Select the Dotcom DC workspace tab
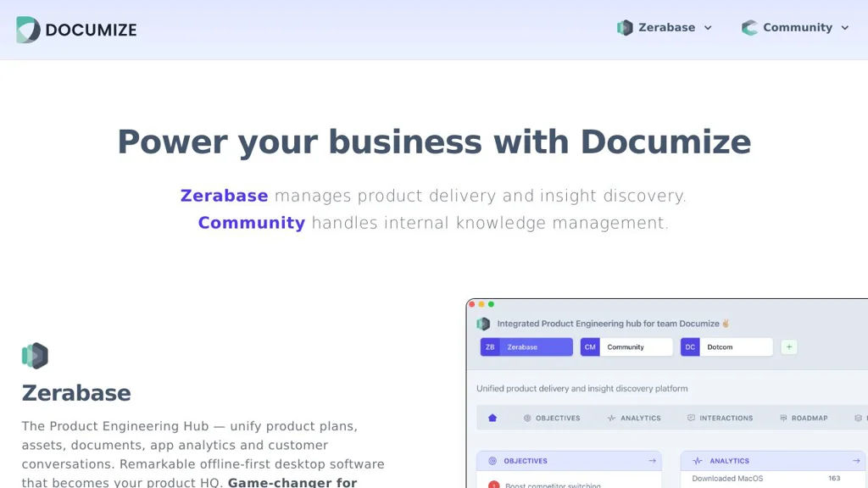The image size is (868, 488). click(x=726, y=347)
